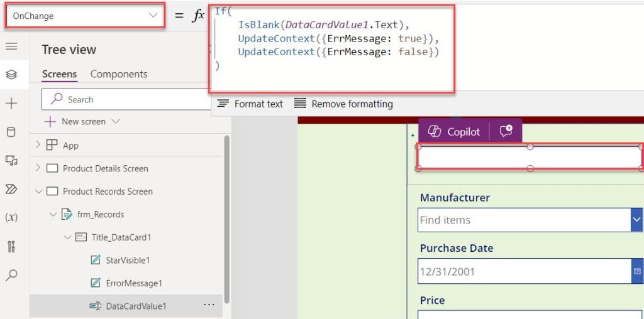The height and width of the screenshot is (319, 644).
Task: Collapse the frm_Records node
Action: pyautogui.click(x=53, y=214)
